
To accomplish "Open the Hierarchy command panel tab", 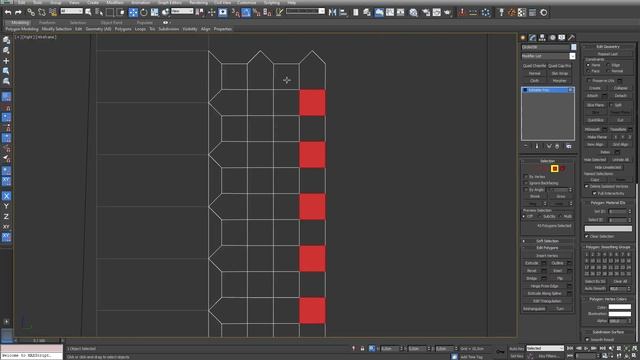I will tap(542, 38).
